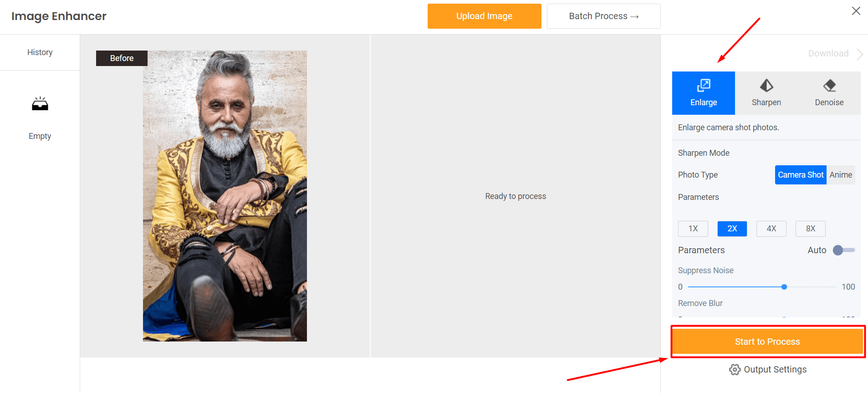Click the Download link
868x393 pixels.
tap(828, 54)
